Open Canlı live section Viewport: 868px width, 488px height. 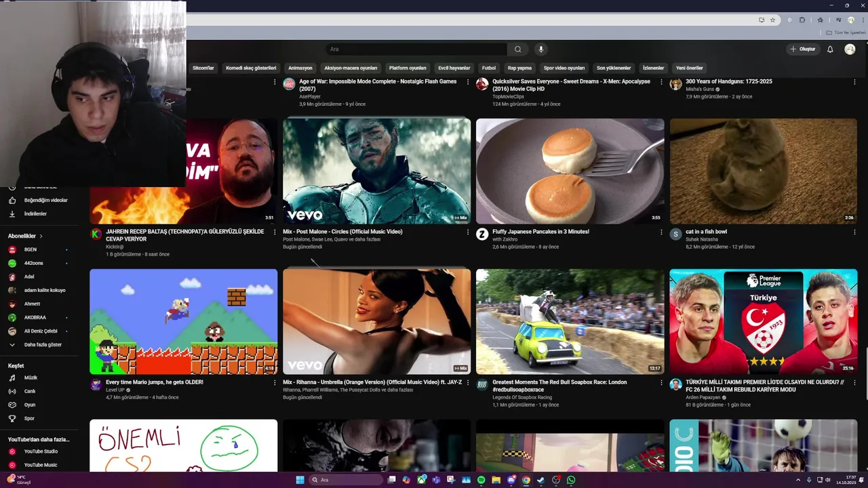click(39, 391)
